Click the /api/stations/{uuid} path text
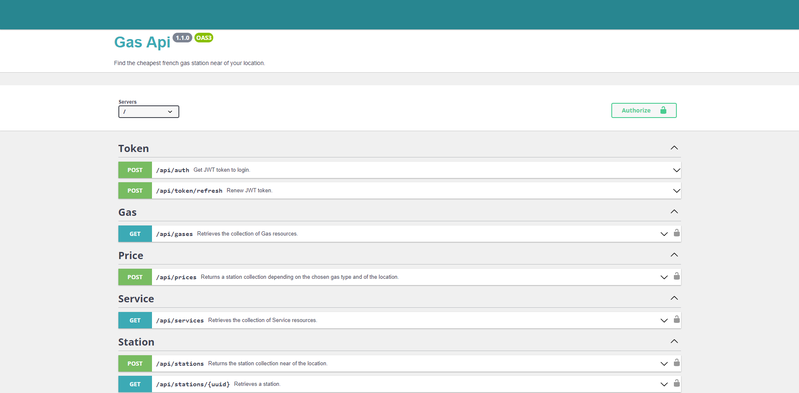The height and width of the screenshot is (393, 799). [193, 384]
